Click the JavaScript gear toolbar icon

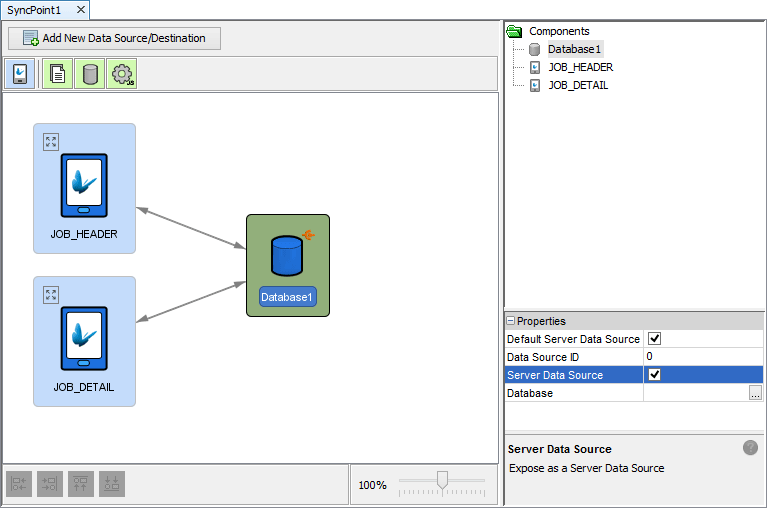[x=122, y=74]
